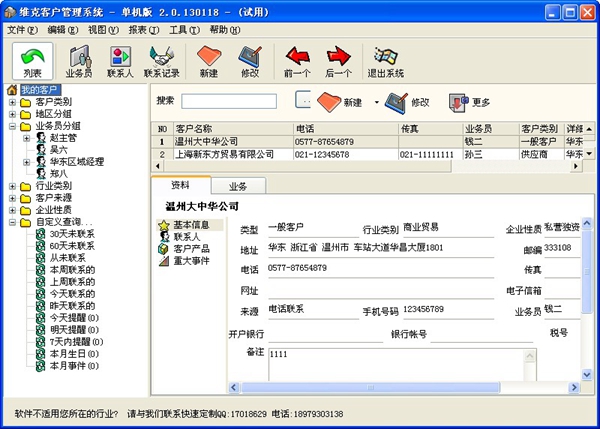This screenshot has width=600, height=429.
Task: Open the 文件 menu
Action: coord(23,30)
